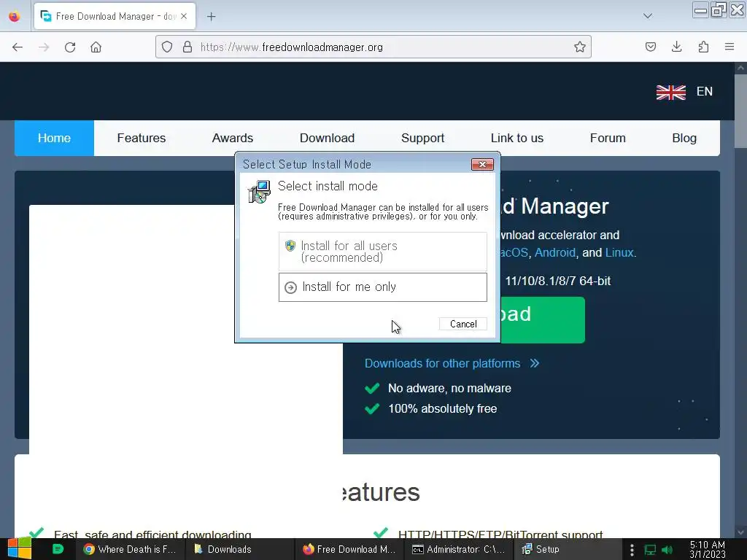Switch to Firefox Free Download M... taskbar item
The image size is (747, 560).
coord(349,549)
